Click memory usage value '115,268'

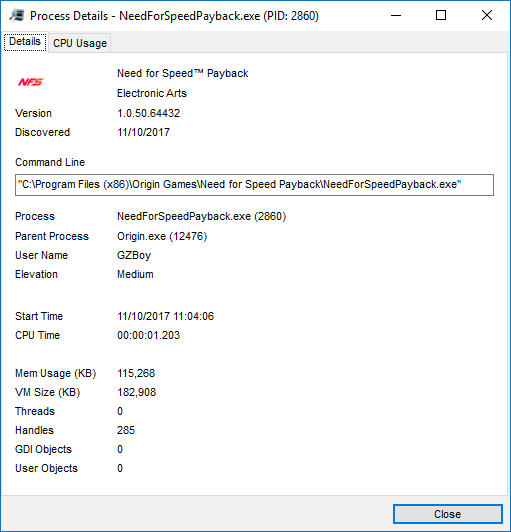click(x=136, y=373)
